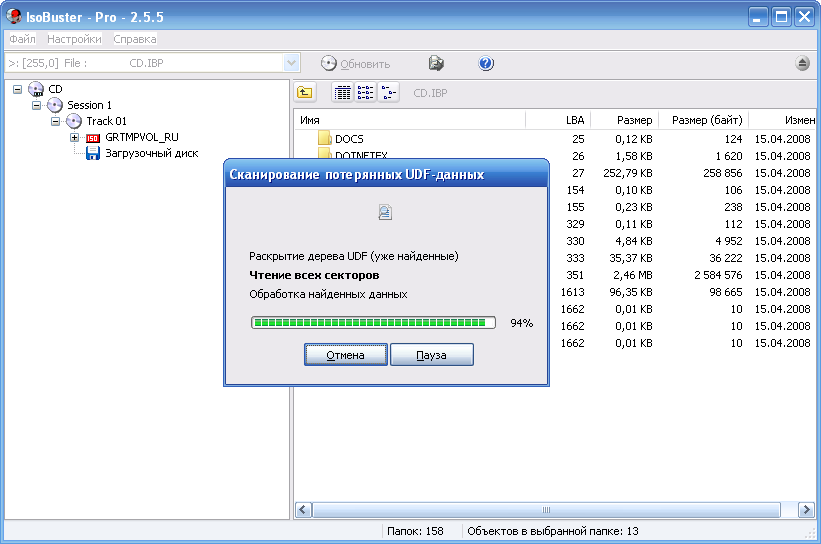
Task: Click Объектов в выбранной папке: 13 status
Action: pyautogui.click(x=552, y=531)
